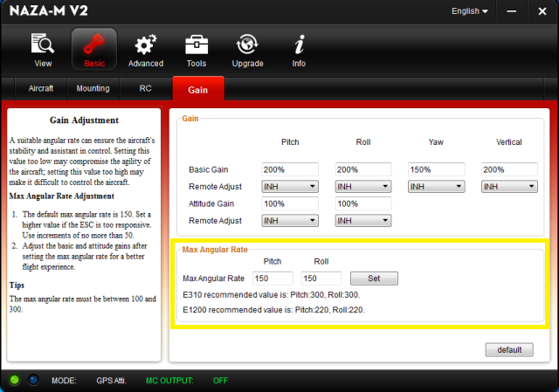Screen dimensions: 559x392
Task: Open the Info icon
Action: click(299, 44)
